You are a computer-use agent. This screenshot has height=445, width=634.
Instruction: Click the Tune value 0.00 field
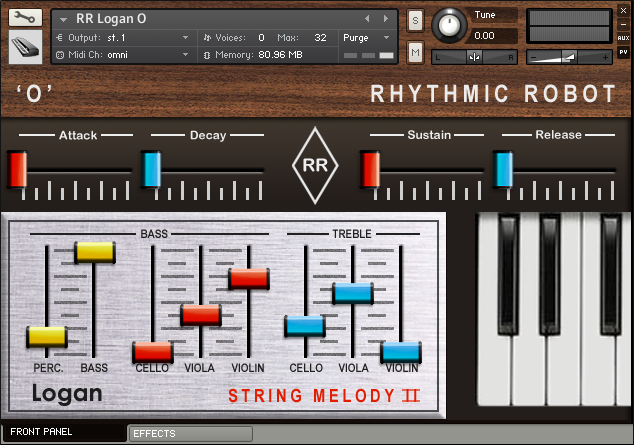[484, 36]
